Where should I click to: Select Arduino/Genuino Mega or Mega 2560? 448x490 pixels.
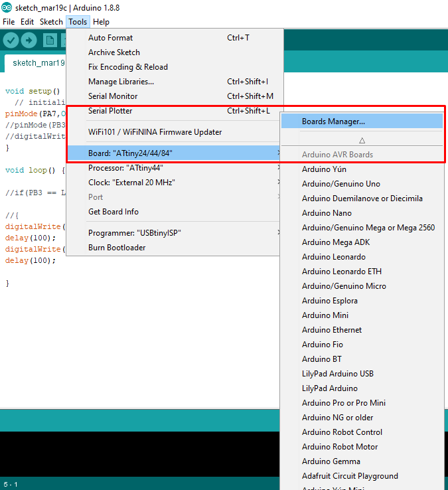(x=362, y=228)
